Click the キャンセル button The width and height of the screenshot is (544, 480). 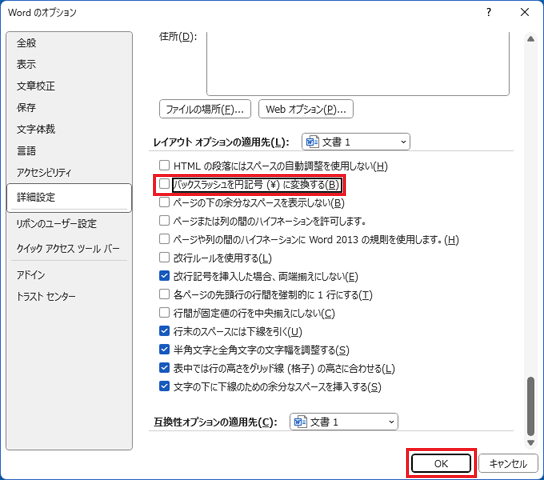pos(508,464)
